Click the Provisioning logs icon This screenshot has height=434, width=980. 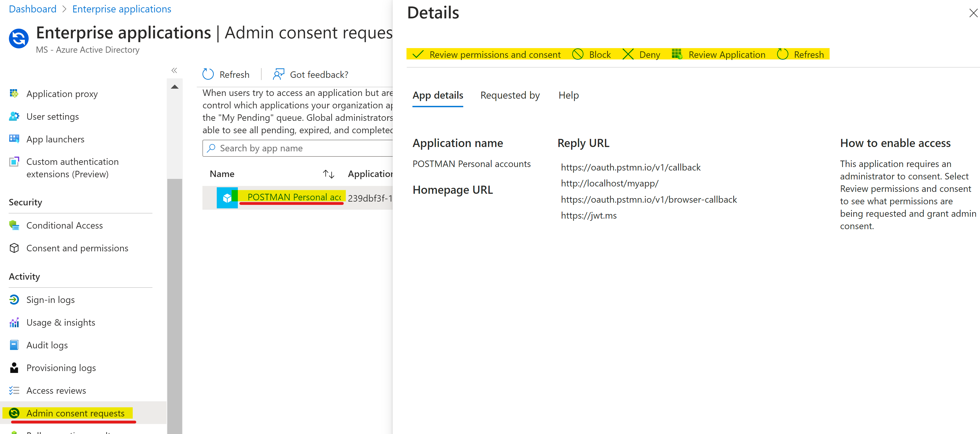point(14,368)
